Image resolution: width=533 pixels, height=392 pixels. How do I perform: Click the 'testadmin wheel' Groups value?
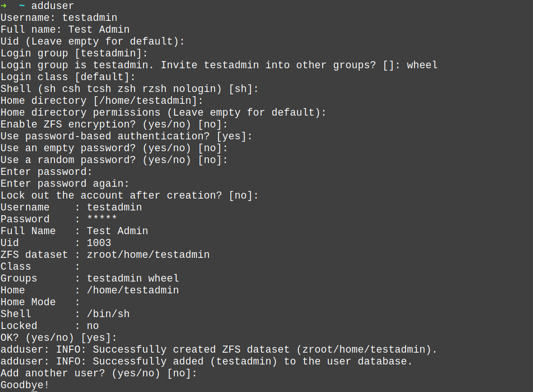(133, 278)
